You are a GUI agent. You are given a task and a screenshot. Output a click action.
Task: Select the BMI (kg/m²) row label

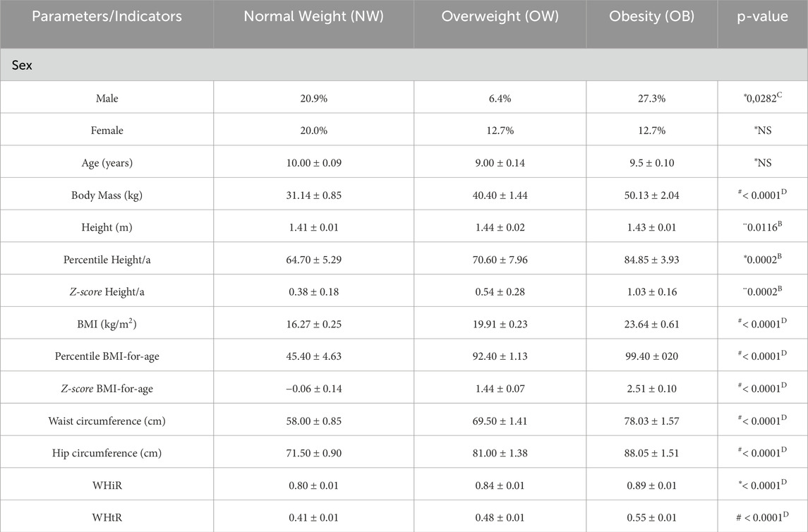[107, 324]
